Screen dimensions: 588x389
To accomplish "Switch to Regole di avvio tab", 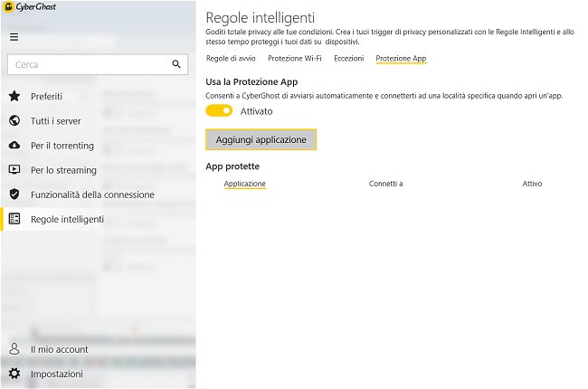I will (x=231, y=59).
